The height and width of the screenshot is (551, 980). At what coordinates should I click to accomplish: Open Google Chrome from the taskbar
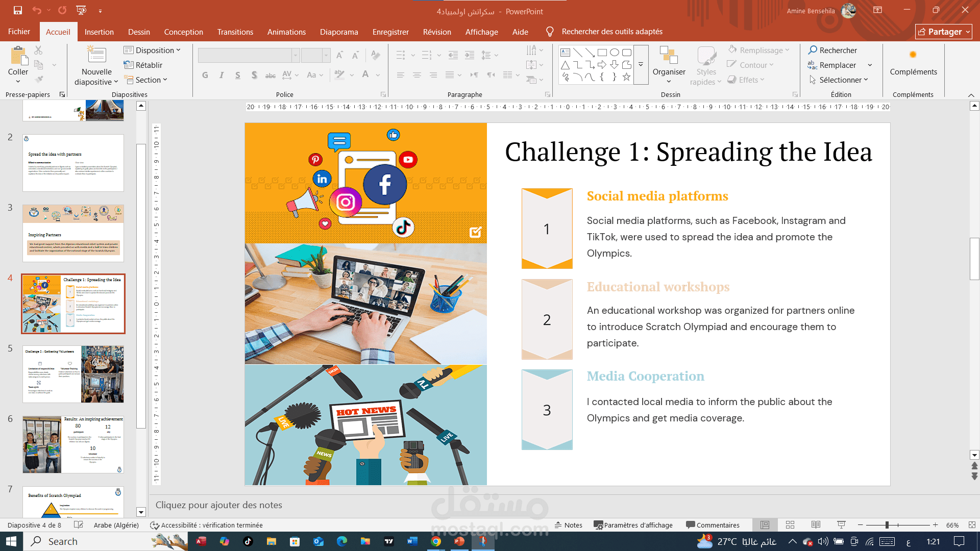(436, 541)
